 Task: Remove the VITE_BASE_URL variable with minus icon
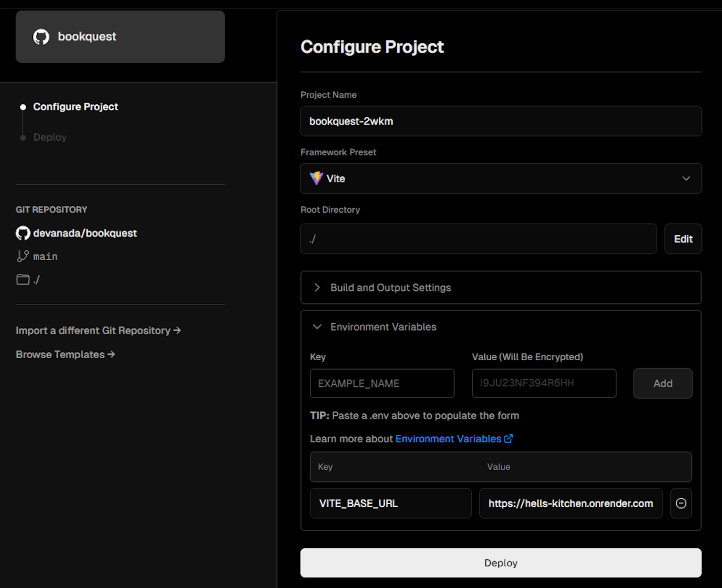click(x=681, y=503)
